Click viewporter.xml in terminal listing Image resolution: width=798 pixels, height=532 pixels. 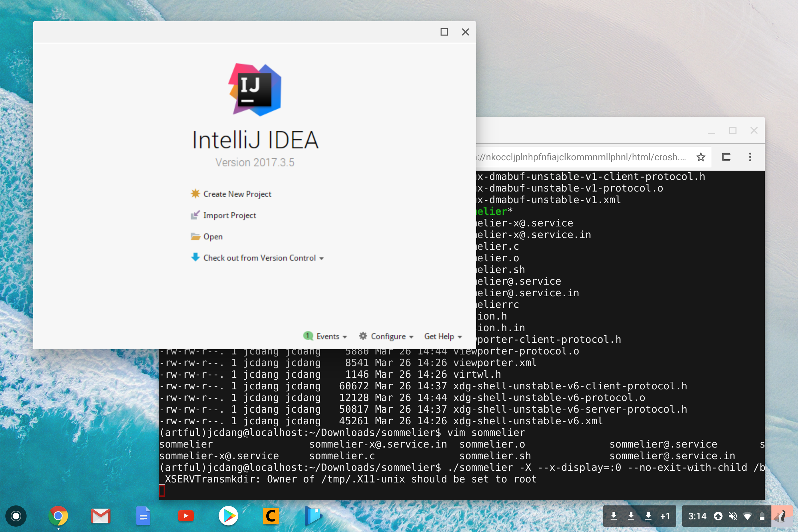tap(495, 363)
